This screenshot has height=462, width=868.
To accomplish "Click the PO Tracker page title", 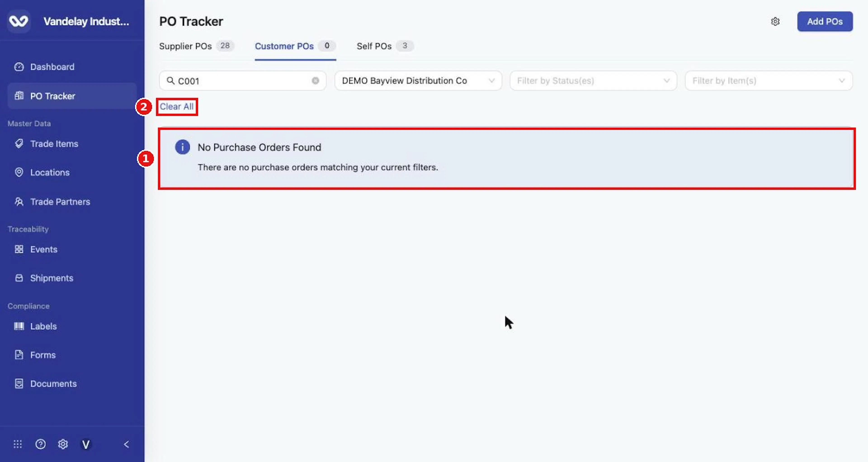I will tap(191, 21).
